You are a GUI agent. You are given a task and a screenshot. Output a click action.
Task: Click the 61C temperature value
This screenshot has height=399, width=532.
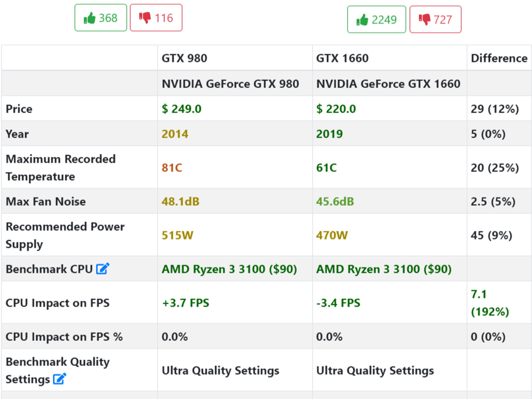[x=326, y=168]
